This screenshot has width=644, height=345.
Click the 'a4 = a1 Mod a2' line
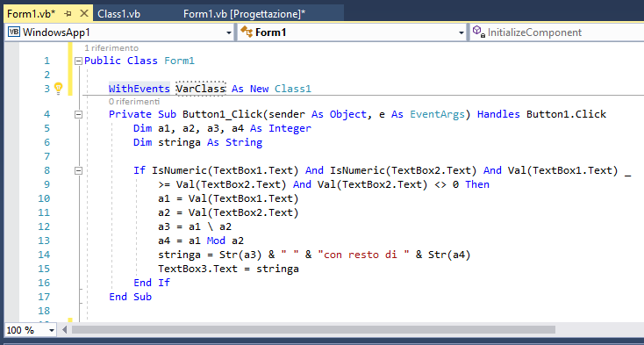201,241
